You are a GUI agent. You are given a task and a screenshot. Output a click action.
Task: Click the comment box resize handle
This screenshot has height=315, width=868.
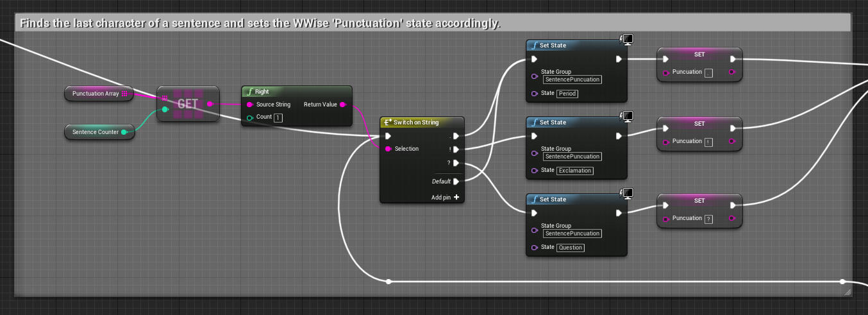click(847, 291)
